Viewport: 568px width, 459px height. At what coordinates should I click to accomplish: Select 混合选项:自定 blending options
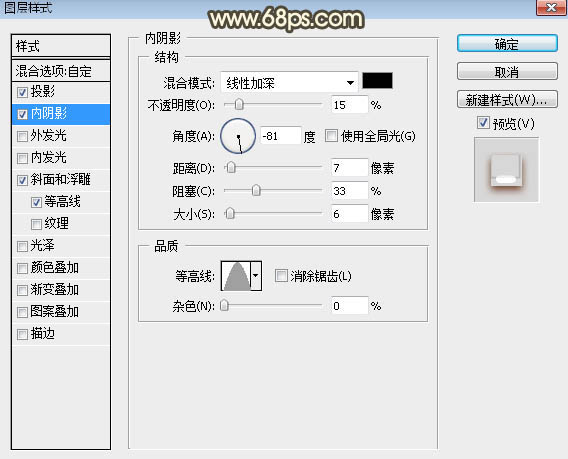[x=61, y=71]
